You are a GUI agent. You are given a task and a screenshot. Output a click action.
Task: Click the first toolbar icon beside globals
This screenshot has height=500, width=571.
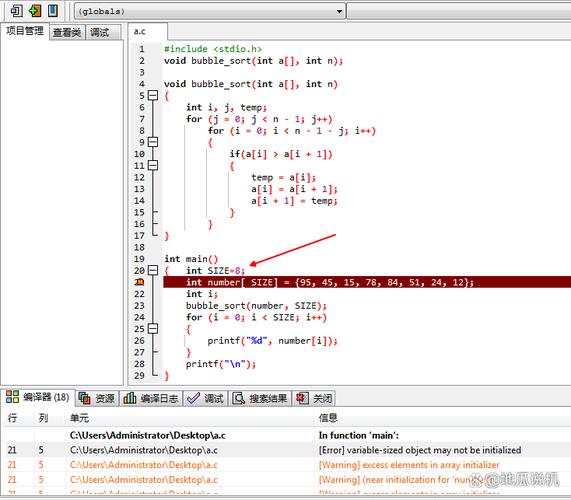(16, 11)
